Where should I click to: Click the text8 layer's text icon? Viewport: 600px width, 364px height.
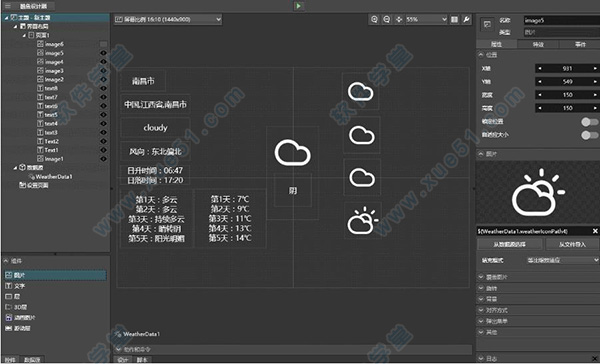tap(40, 88)
